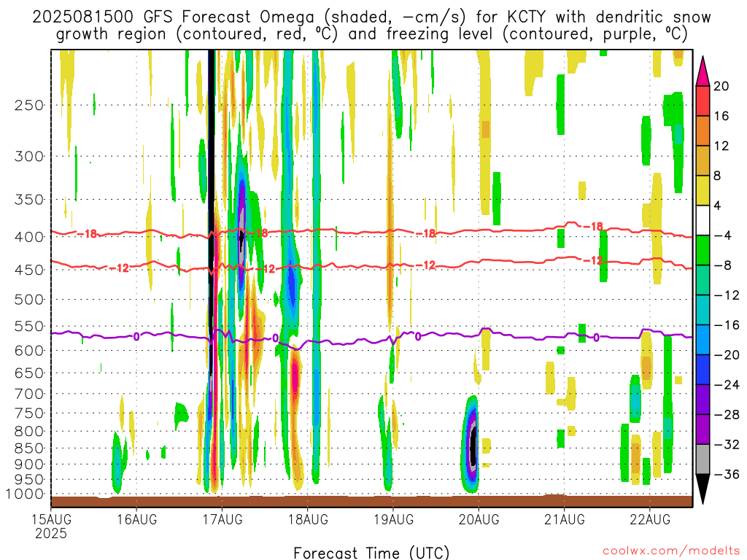This screenshot has width=747, height=560.
Task: Select the "16" value on the colorbar scale
Action: pos(721,116)
